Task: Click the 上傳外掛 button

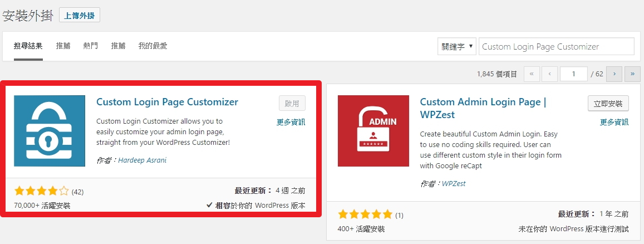Action: coord(80,16)
